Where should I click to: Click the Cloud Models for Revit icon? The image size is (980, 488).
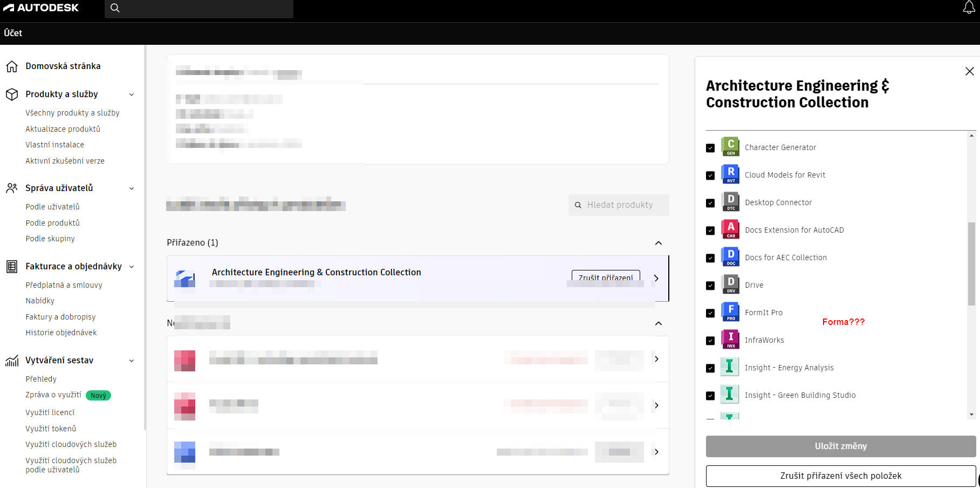pyautogui.click(x=730, y=174)
